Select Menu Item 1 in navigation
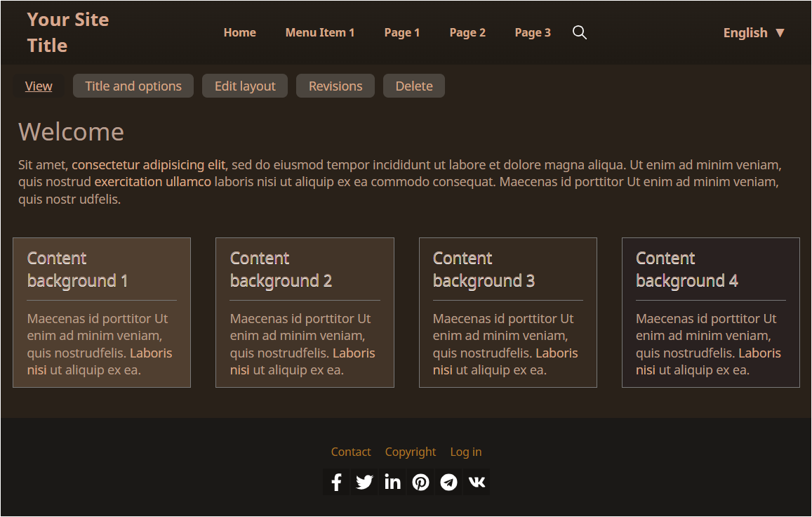This screenshot has height=517, width=812. 319,32
